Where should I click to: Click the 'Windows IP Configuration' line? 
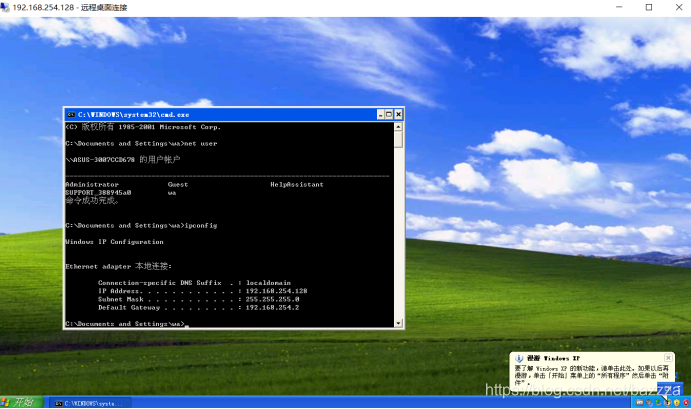click(x=114, y=242)
